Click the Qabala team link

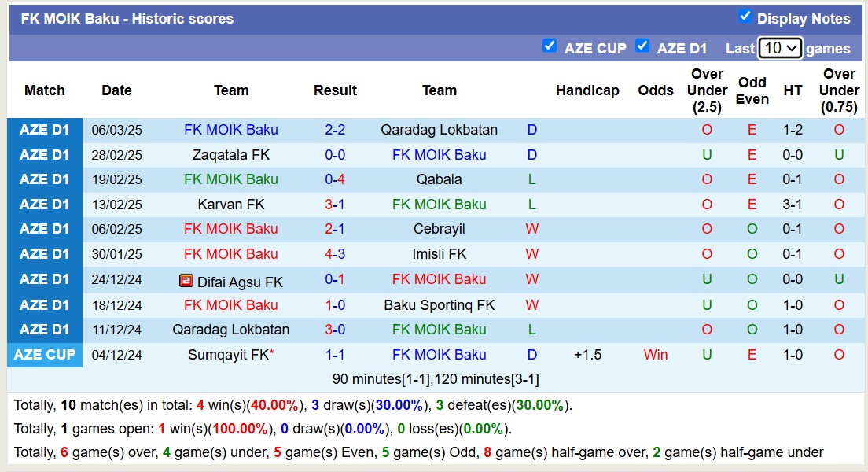tap(439, 179)
